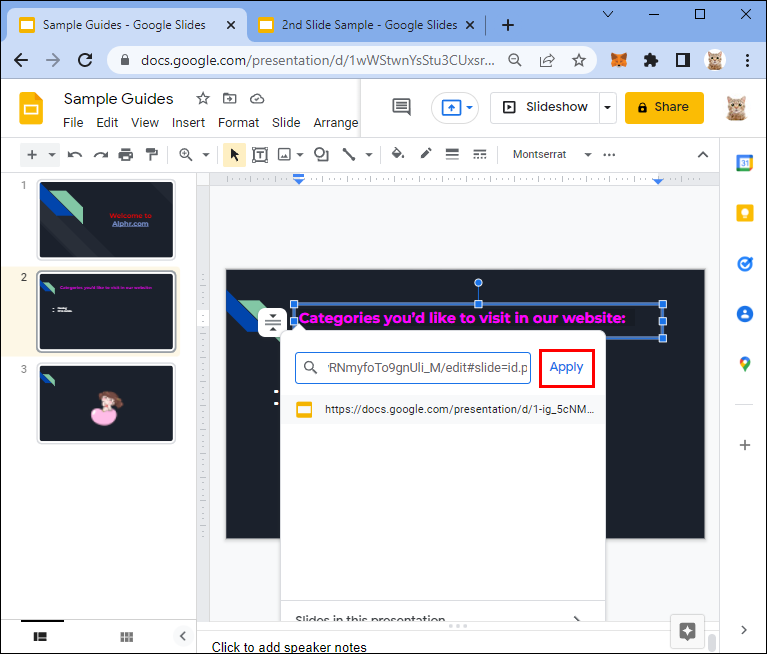Select the shape tool
This screenshot has height=654, width=767.
click(321, 155)
